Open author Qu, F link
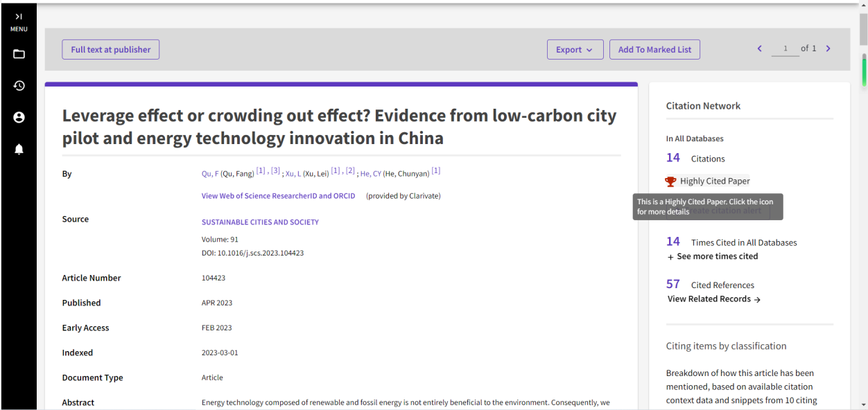868x410 pixels. click(x=210, y=174)
